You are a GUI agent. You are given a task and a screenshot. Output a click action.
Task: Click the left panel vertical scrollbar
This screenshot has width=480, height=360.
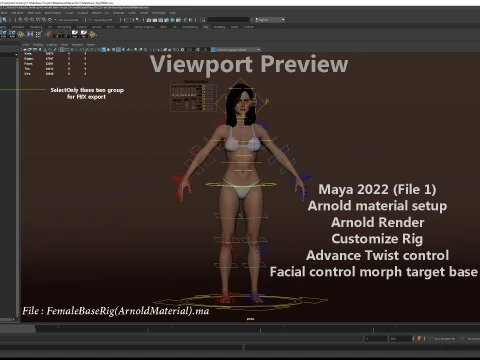(x=17, y=187)
